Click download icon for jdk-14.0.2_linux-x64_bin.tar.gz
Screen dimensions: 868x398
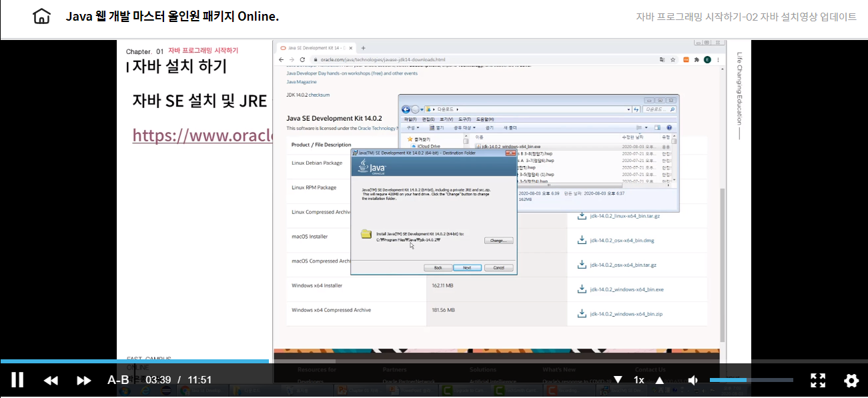581,216
